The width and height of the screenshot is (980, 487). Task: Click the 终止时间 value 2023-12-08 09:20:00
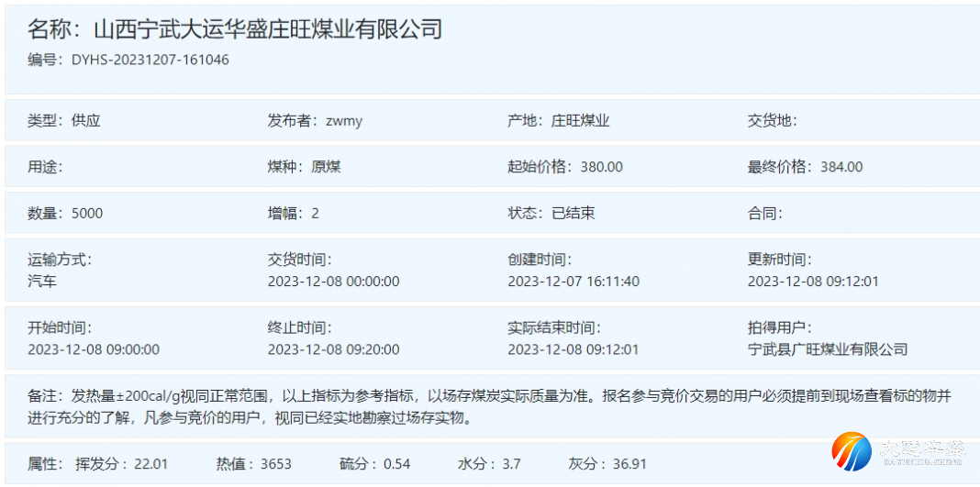[x=333, y=349]
